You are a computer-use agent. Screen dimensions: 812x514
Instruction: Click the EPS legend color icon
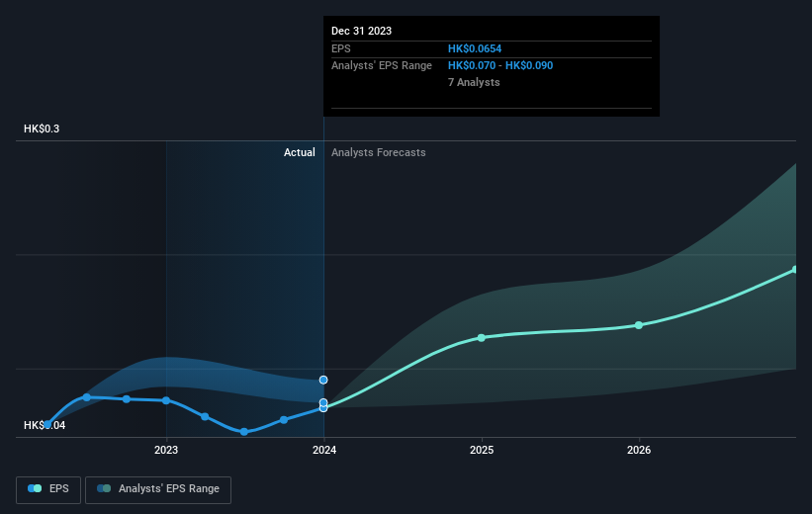35,488
